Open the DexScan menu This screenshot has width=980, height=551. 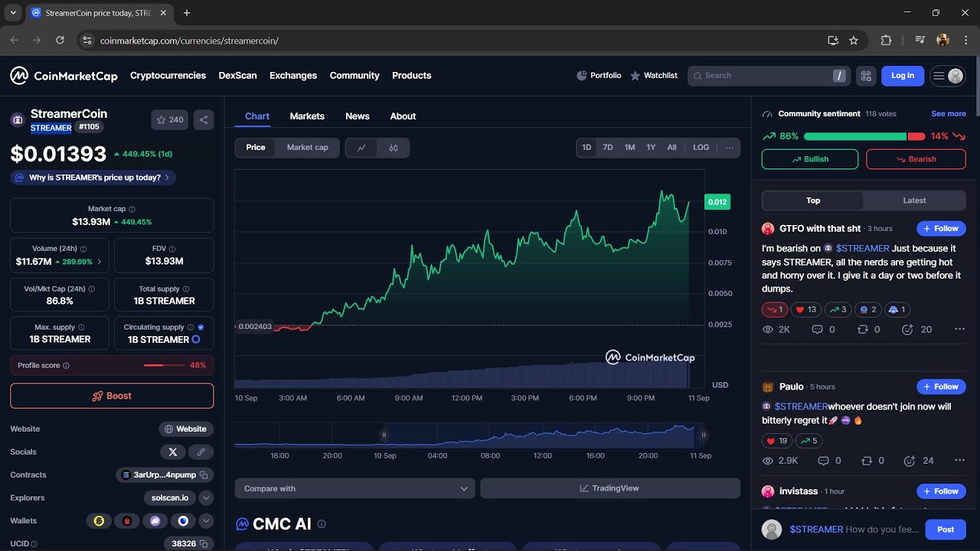tap(237, 76)
